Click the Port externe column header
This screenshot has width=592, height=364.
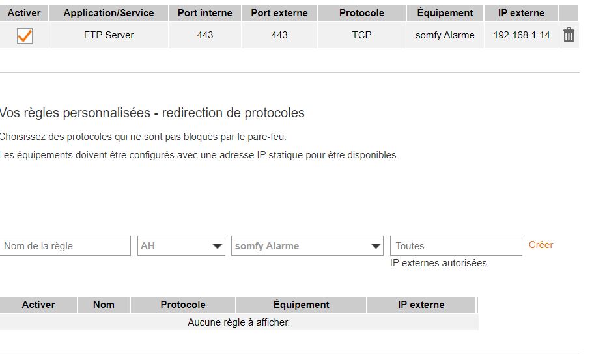pos(279,13)
